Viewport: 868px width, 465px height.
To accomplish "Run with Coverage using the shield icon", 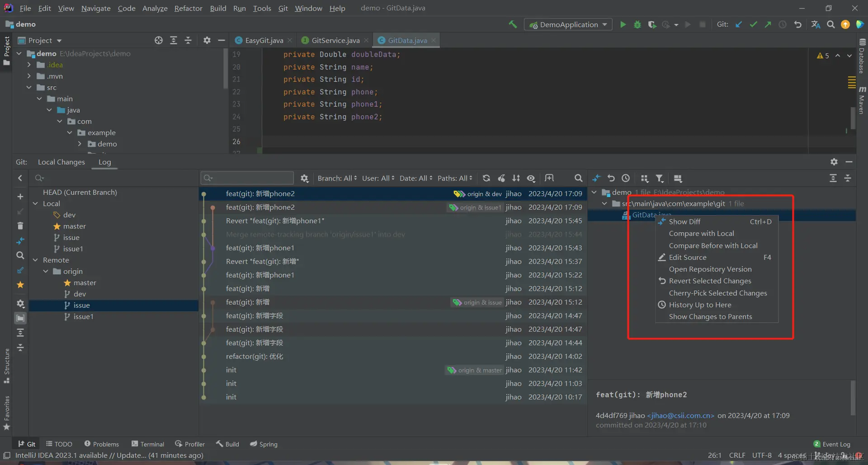I will point(652,24).
